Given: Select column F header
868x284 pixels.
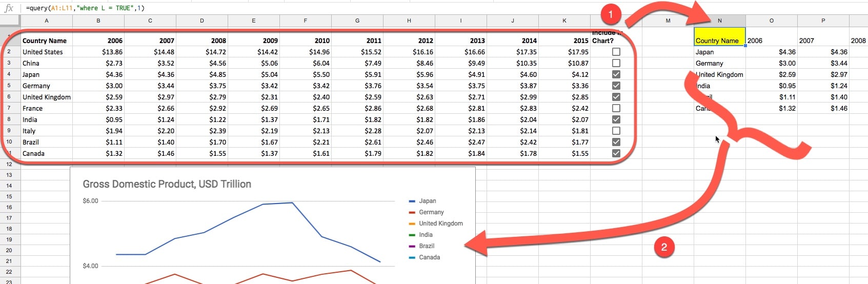Looking at the screenshot, I should [306, 21].
